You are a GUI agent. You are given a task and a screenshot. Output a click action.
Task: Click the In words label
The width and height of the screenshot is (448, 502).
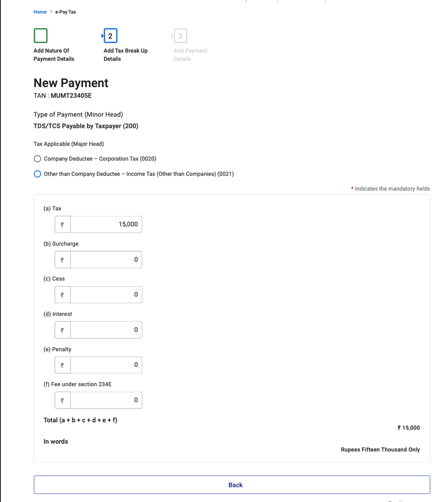(56, 441)
